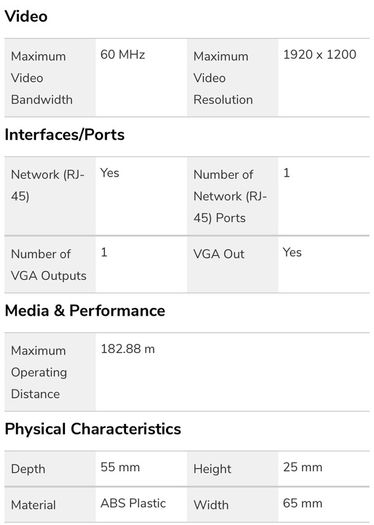Select the 25 mm height value

303,467
